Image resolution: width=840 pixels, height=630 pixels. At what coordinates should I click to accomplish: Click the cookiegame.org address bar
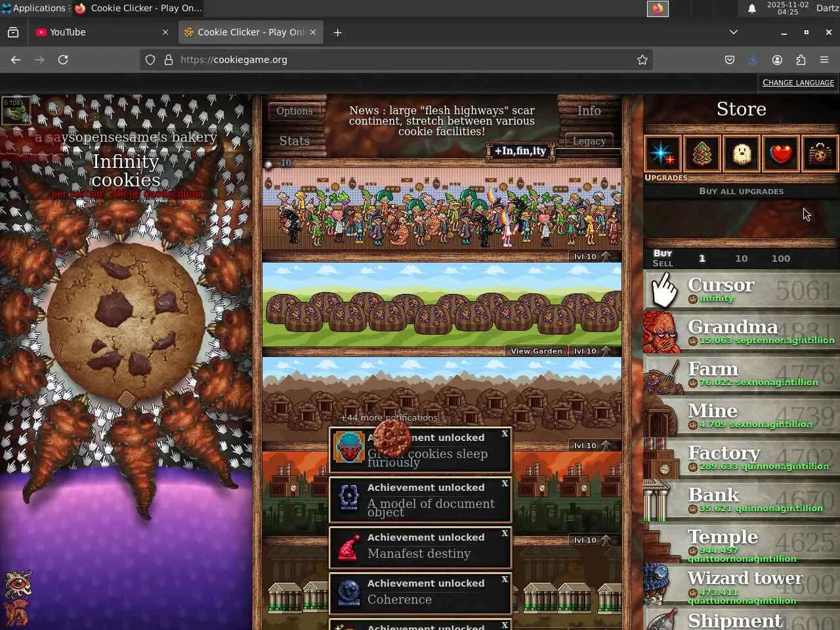(396, 60)
